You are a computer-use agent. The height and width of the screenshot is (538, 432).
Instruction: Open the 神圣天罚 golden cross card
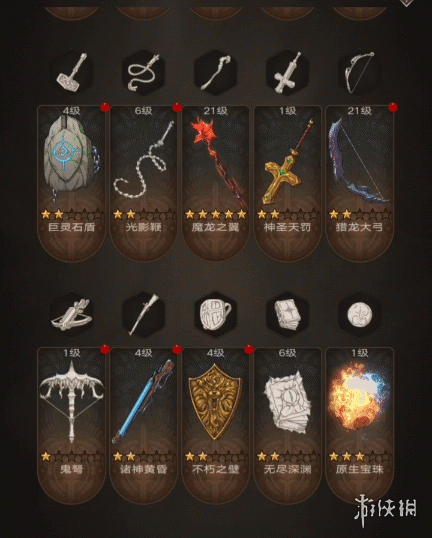[x=288, y=183]
